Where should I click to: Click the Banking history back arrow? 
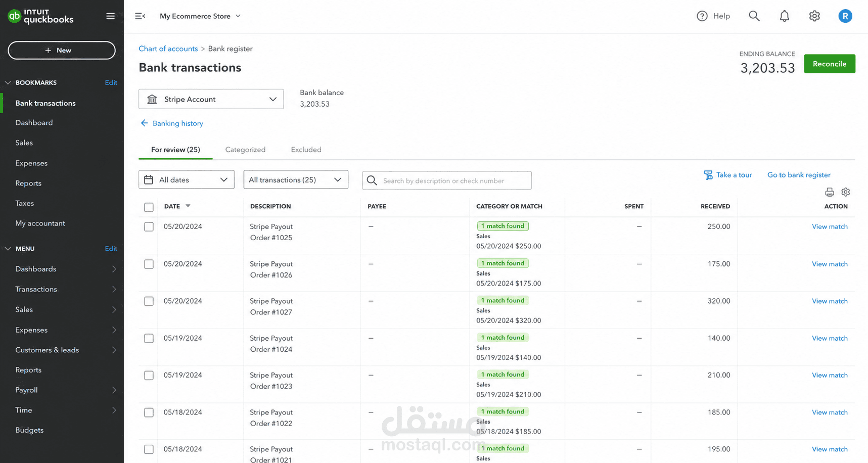coord(144,123)
